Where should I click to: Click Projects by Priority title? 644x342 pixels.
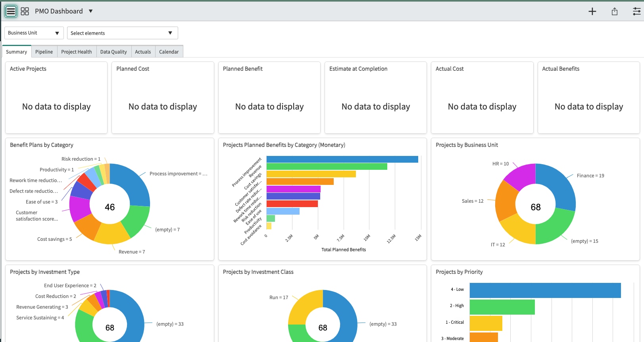(459, 272)
